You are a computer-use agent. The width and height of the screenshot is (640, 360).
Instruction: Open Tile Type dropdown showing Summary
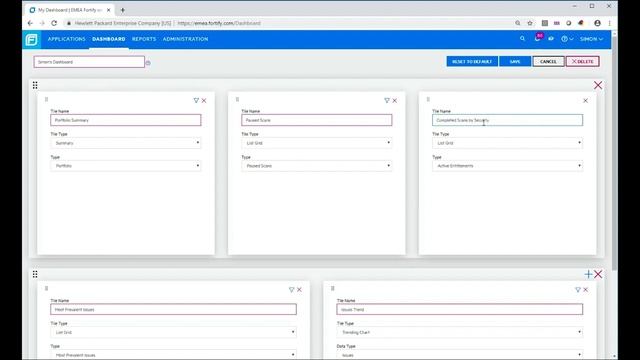click(x=126, y=143)
